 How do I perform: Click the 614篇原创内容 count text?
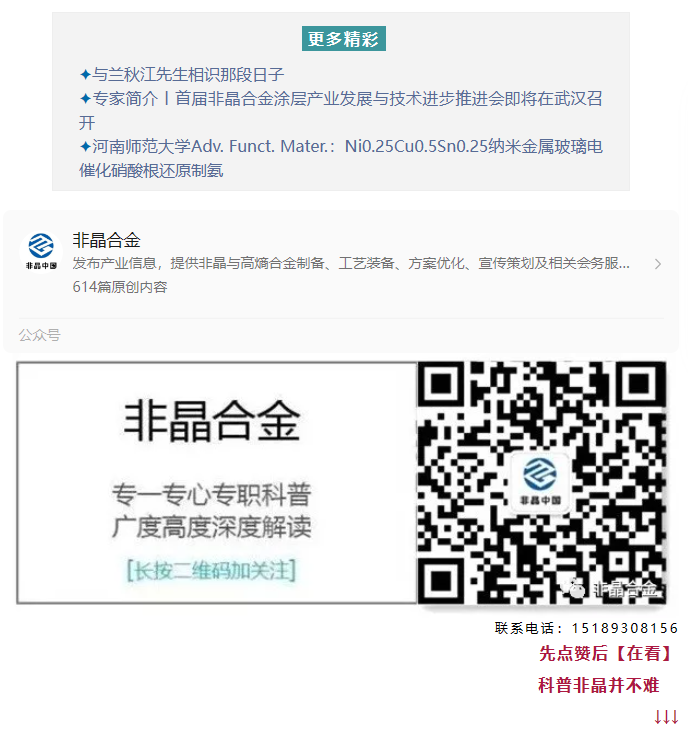[x=120, y=287]
